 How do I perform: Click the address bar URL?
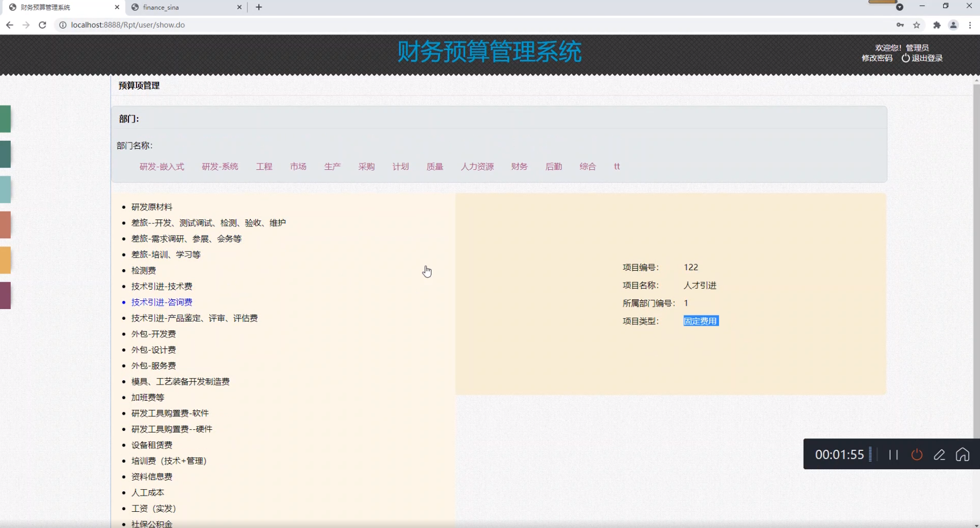128,25
